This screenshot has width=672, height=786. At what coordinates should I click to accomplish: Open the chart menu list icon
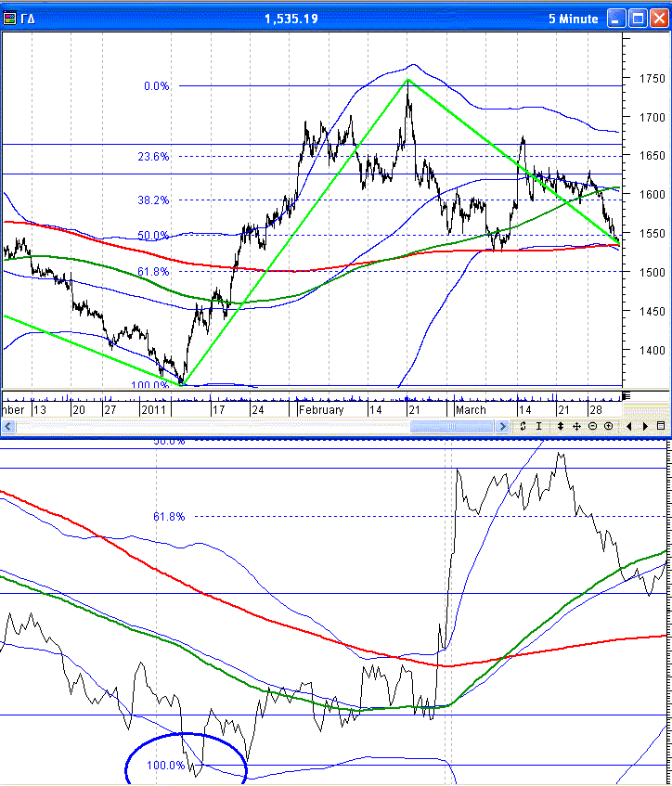pos(661,426)
